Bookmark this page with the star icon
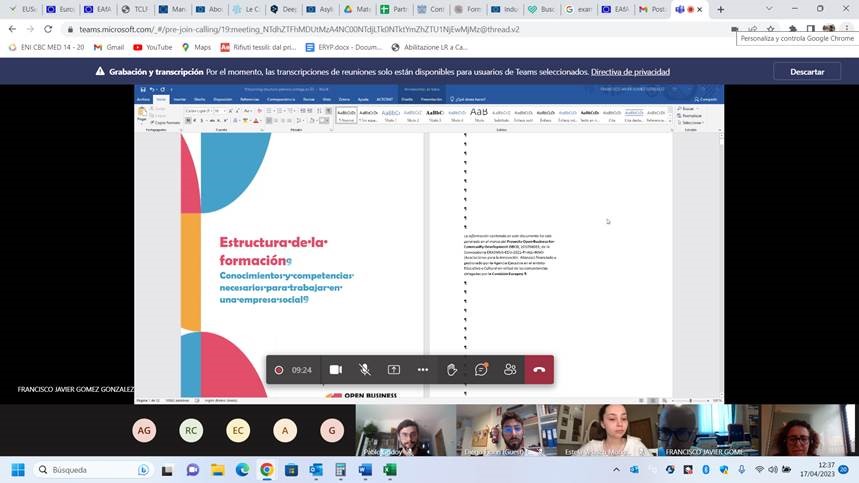859x483 pixels. click(771, 29)
